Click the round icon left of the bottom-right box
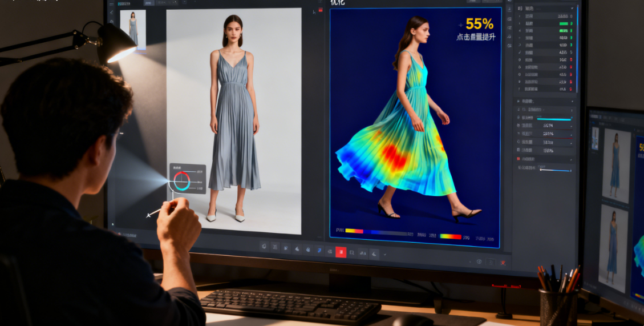Viewport: 644px width, 326px height. 479,261
